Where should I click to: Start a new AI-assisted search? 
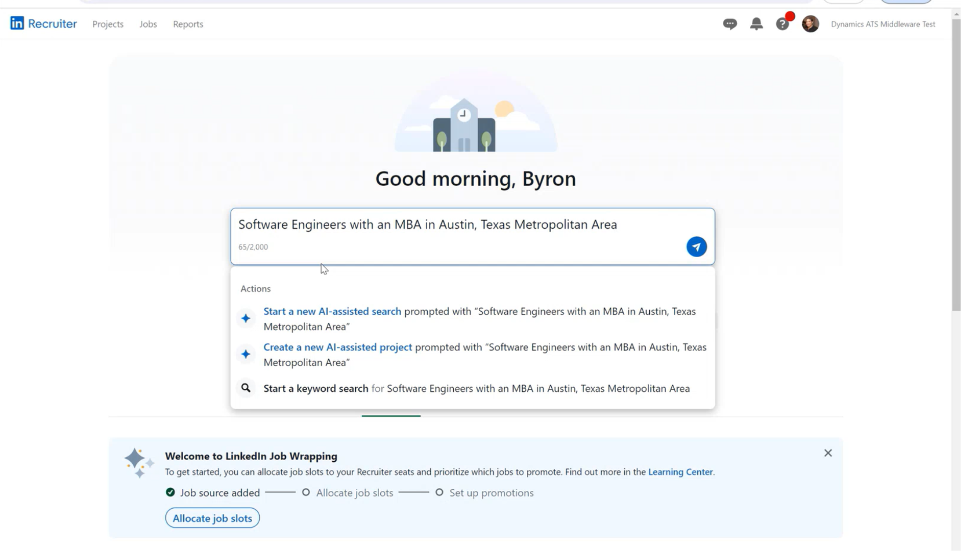332,311
